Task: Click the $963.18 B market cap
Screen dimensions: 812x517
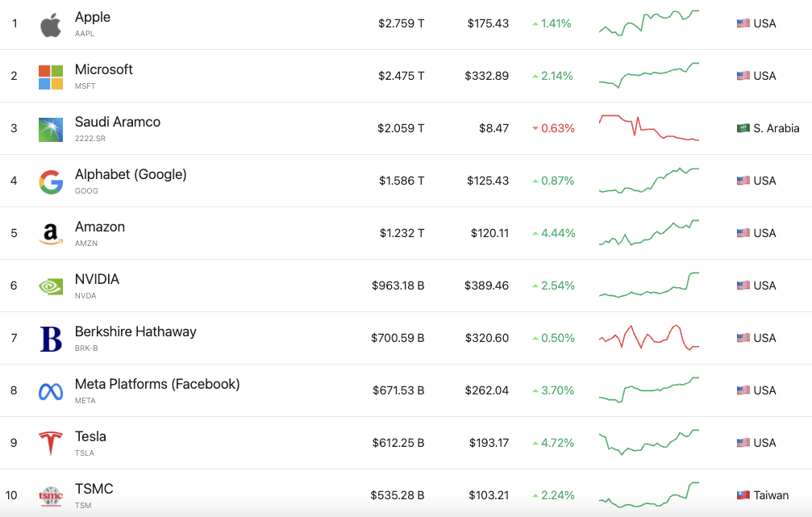Action: [x=398, y=286]
